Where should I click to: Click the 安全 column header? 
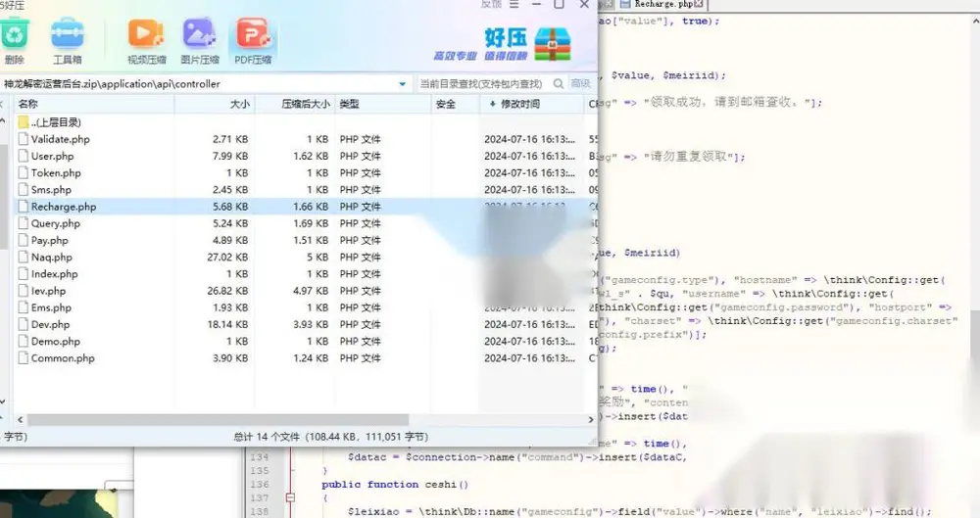(456, 104)
